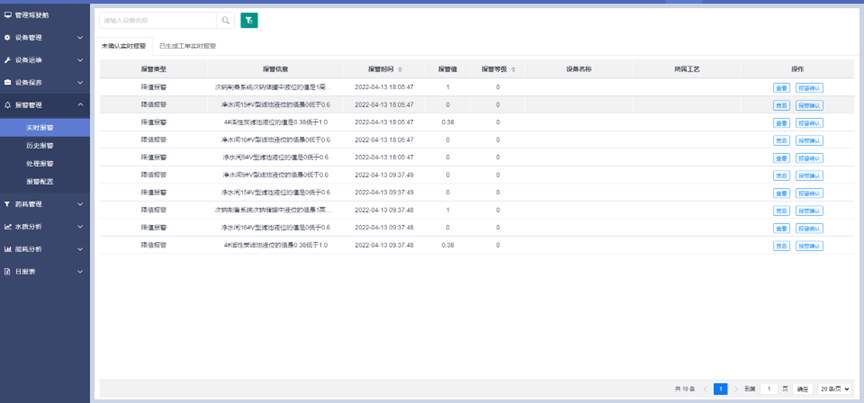Expand the 设备运维 menu chevron
This screenshot has width=864, height=403.
tap(80, 60)
